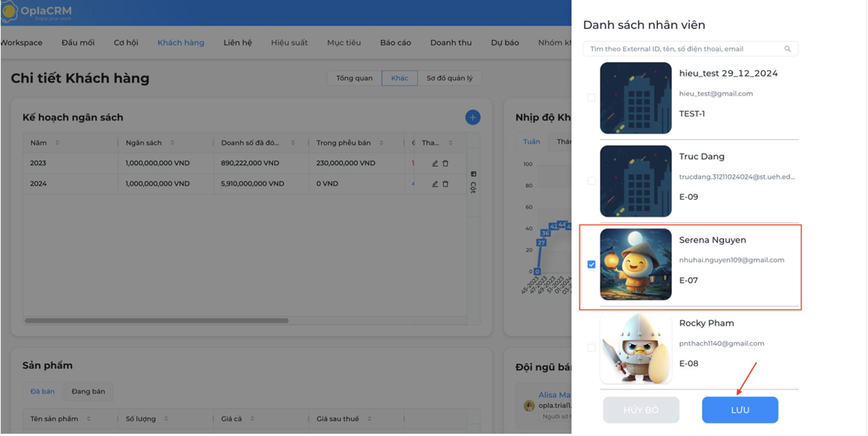Click the Alisa avatar in Đội ngũ bán
This screenshot has width=868, height=436.
point(529,406)
